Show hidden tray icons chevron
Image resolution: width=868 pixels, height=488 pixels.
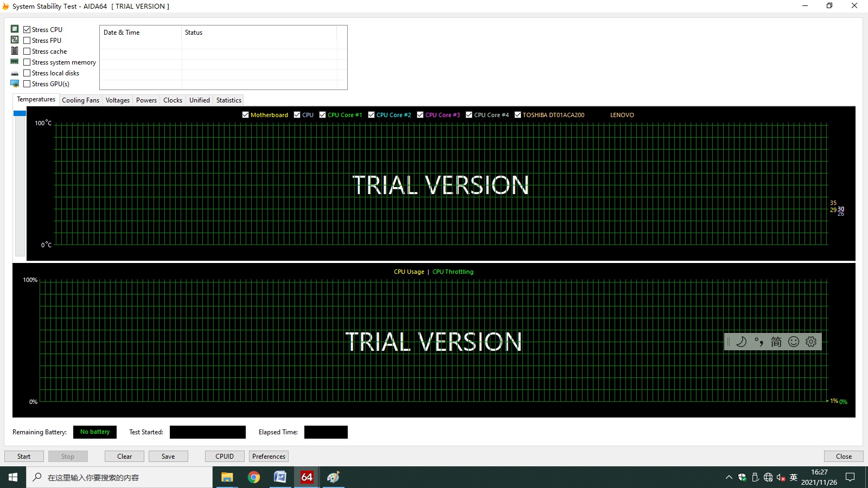(x=729, y=477)
